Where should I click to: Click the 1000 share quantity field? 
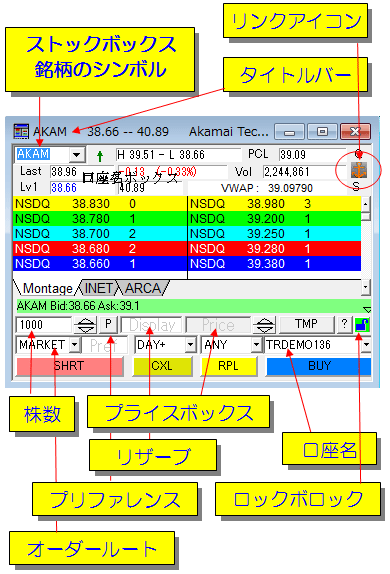click(x=44, y=325)
